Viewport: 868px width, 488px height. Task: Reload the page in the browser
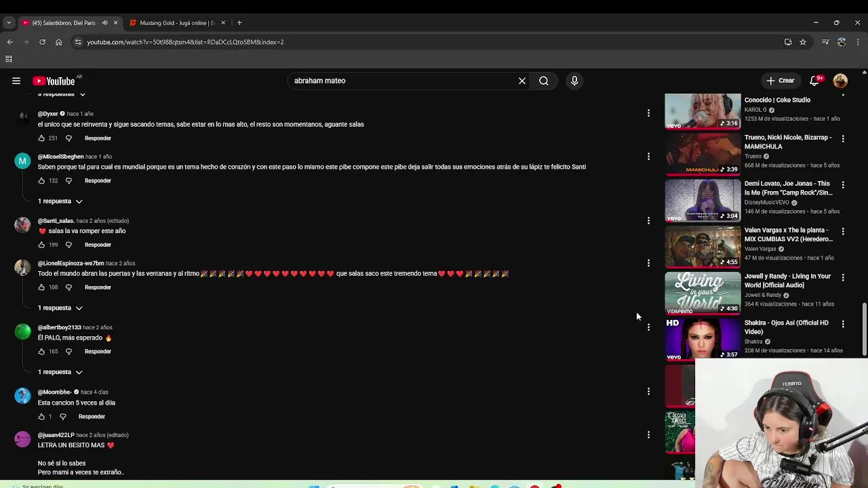tap(42, 42)
